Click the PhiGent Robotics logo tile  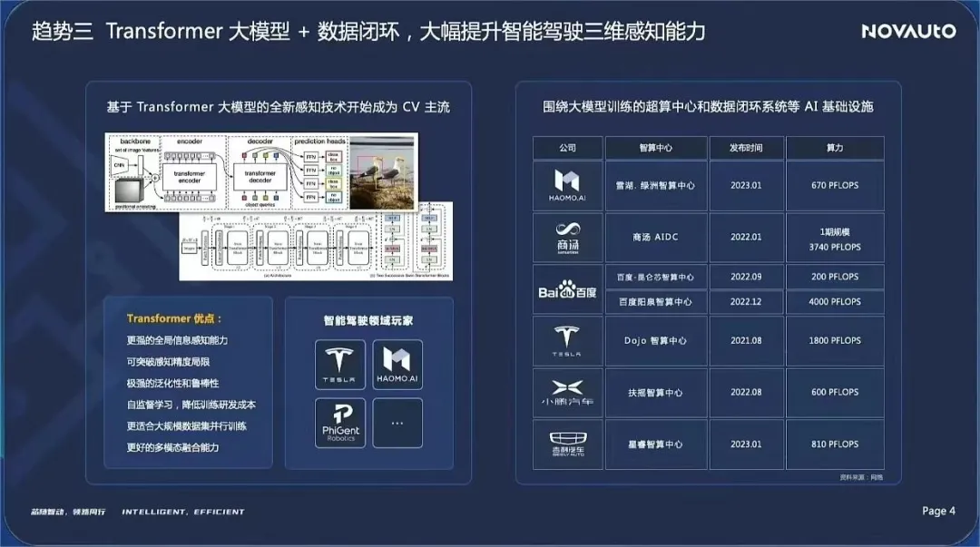tap(340, 423)
